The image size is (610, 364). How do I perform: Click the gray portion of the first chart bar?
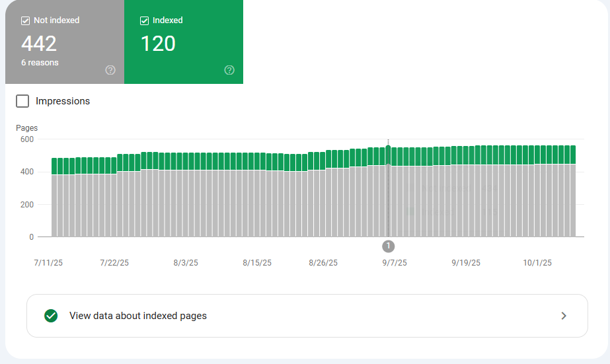pyautogui.click(x=54, y=205)
